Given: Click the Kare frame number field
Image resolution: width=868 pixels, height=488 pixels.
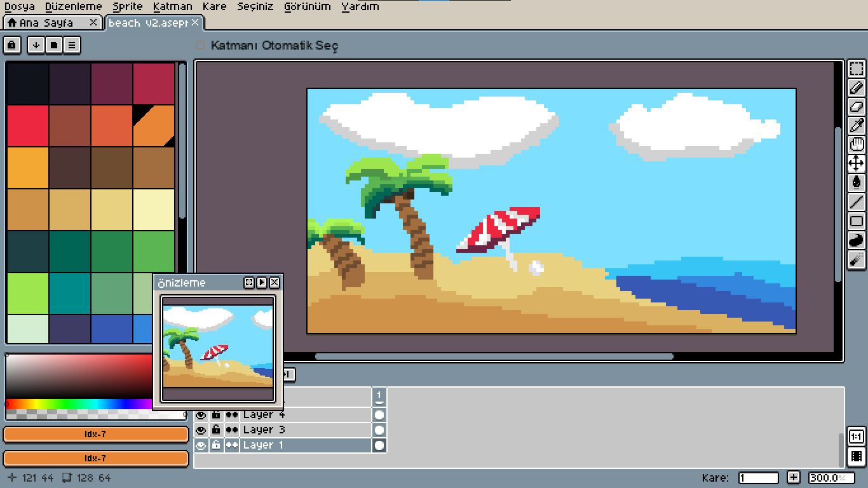Looking at the screenshot, I should (759, 477).
